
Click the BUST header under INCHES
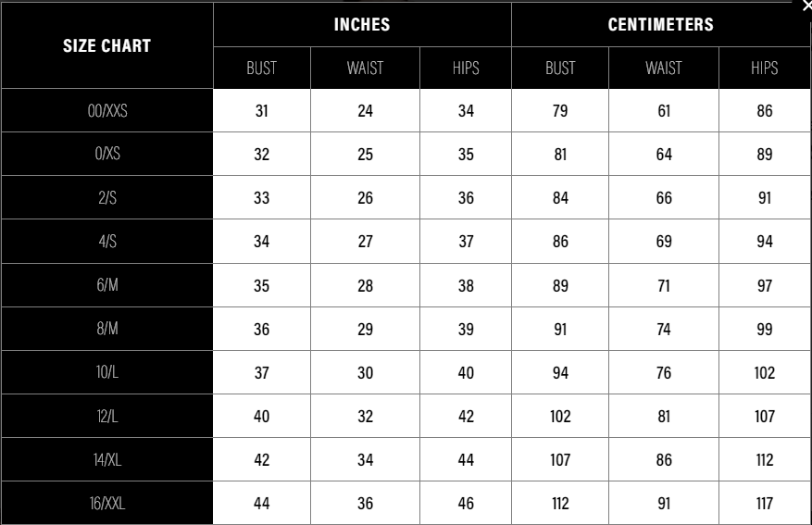pyautogui.click(x=261, y=68)
